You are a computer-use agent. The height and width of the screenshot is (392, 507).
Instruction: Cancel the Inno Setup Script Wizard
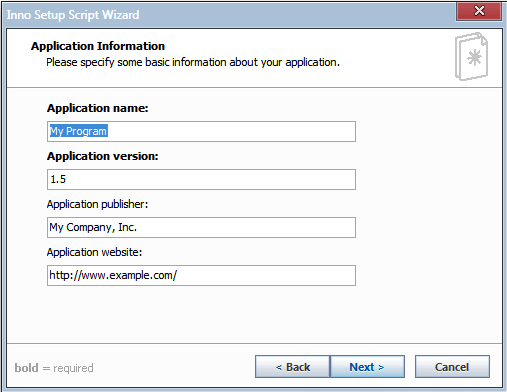452,367
